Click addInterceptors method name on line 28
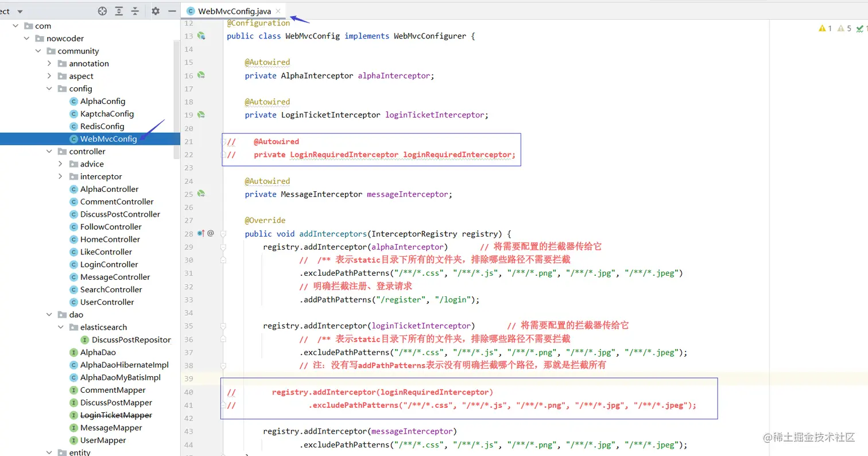Image resolution: width=868 pixels, height=456 pixels. click(x=333, y=234)
